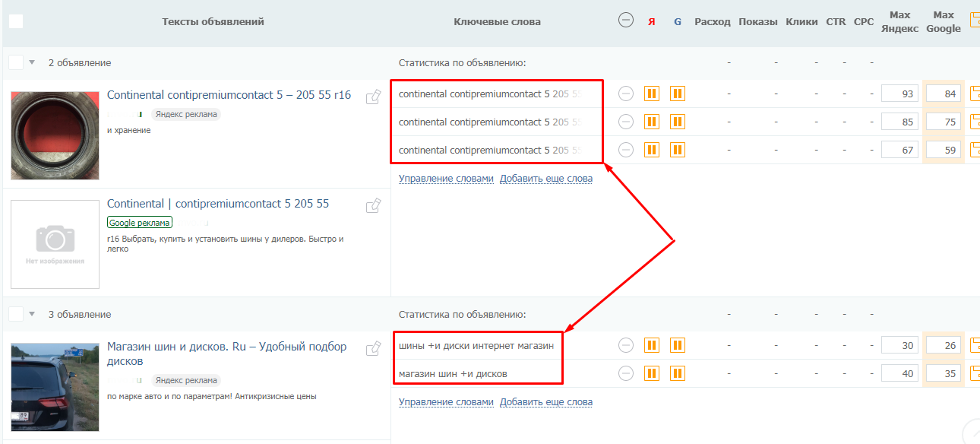Image resolution: width=980 pixels, height=444 pixels.
Task: Open the tire photo thumbnail of the Continental ad
Action: [x=55, y=135]
